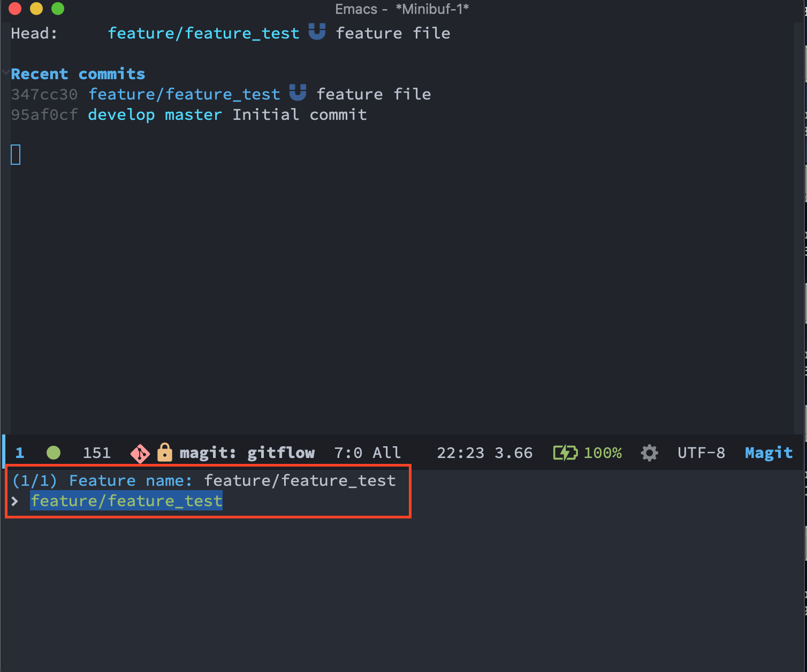Image resolution: width=807 pixels, height=672 pixels.
Task: Click the battery charging icon in modeline
Action: pos(566,453)
